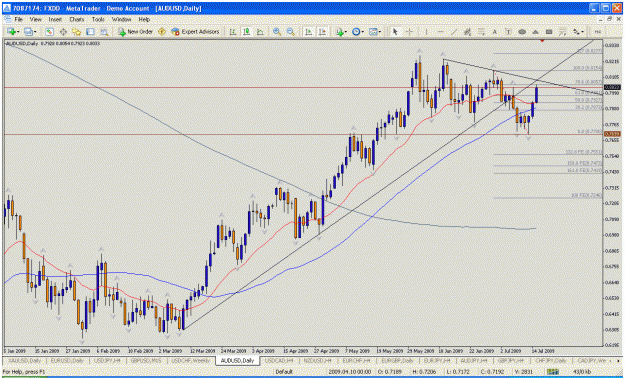The image size is (625, 378).
Task: Toggle the Market Watch window icon
Action: [x=49, y=32]
